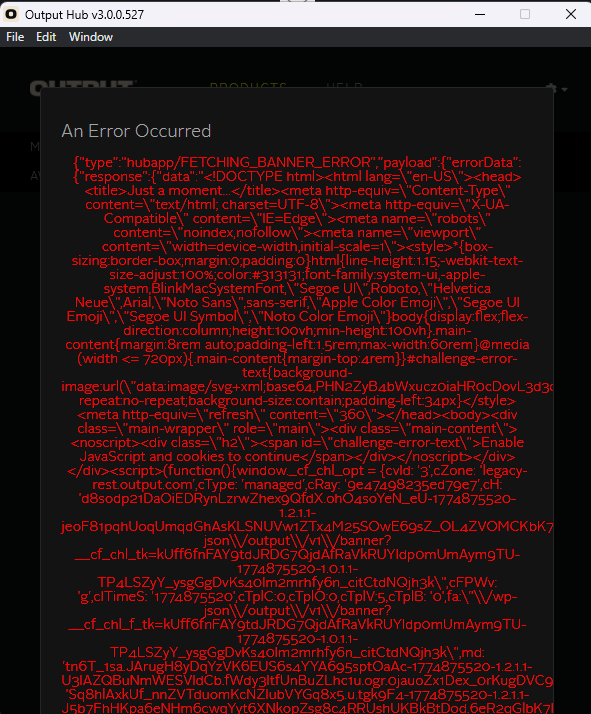Click the legacy-rest.output.com text line
The height and width of the screenshot is (714, 591).
click(x=297, y=484)
